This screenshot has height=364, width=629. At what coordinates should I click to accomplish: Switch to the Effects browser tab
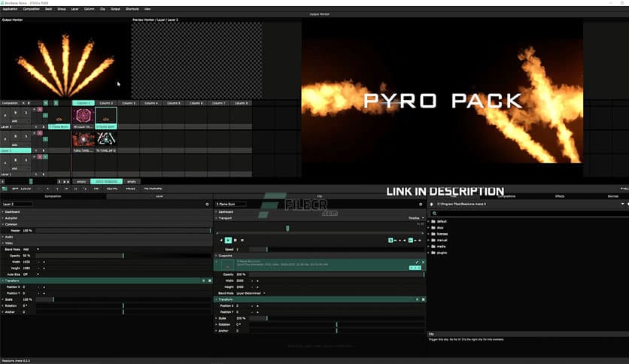(x=560, y=196)
